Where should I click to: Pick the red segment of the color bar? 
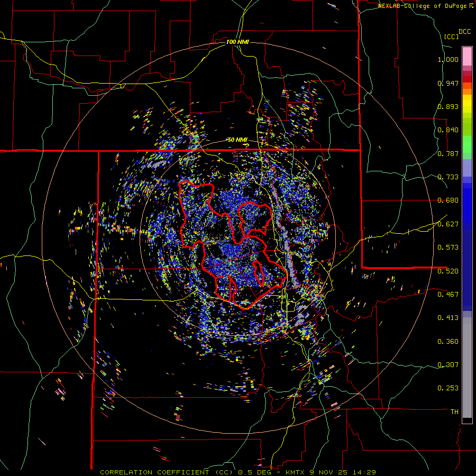(x=467, y=79)
